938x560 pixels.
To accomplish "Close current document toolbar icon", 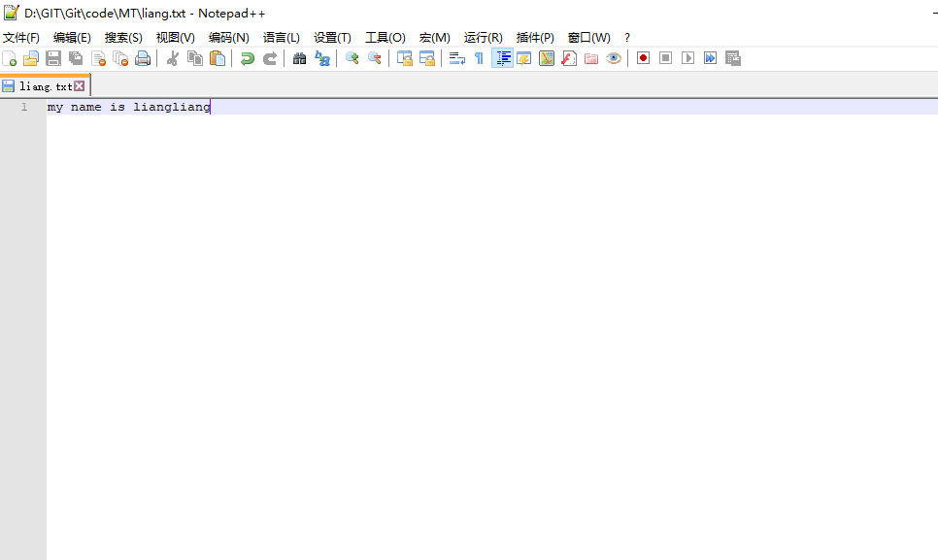I will point(98,58).
